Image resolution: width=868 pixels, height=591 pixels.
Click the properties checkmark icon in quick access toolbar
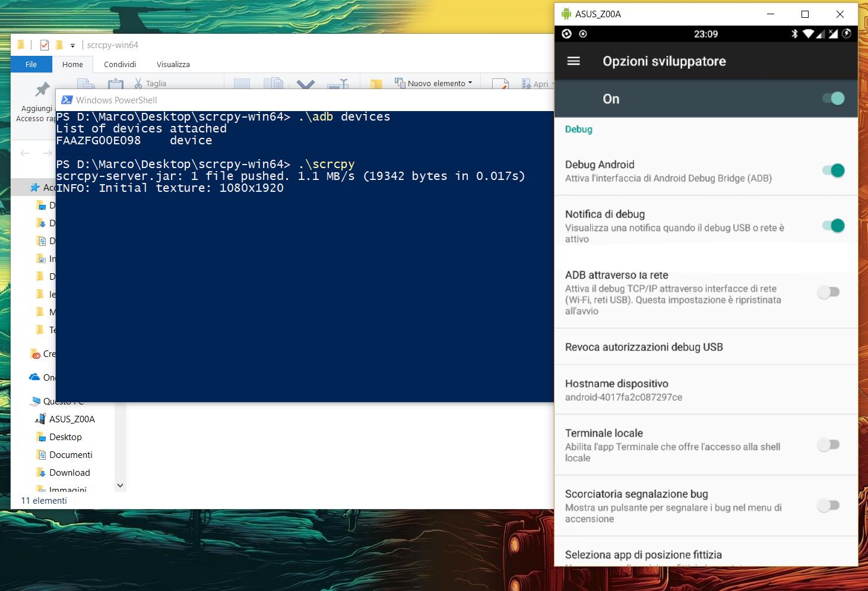(45, 45)
